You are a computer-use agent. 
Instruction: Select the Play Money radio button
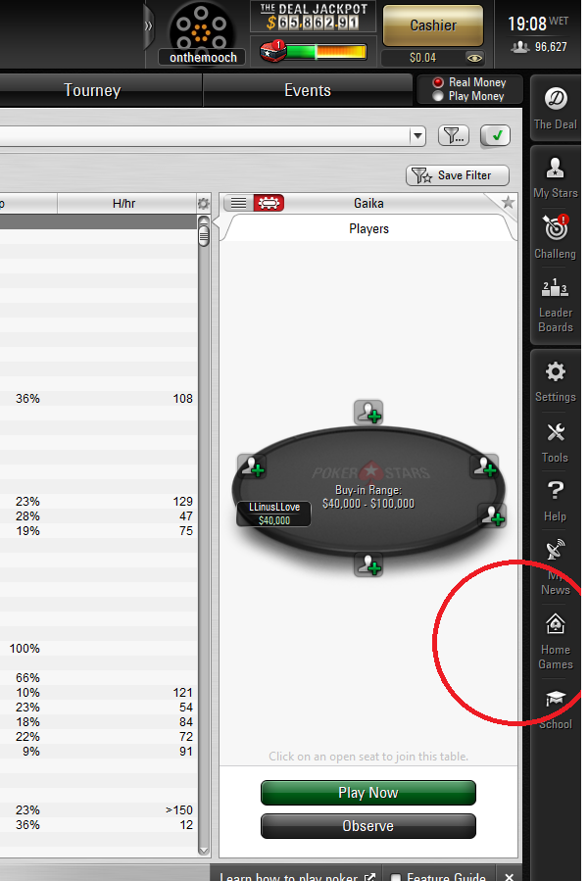(438, 96)
